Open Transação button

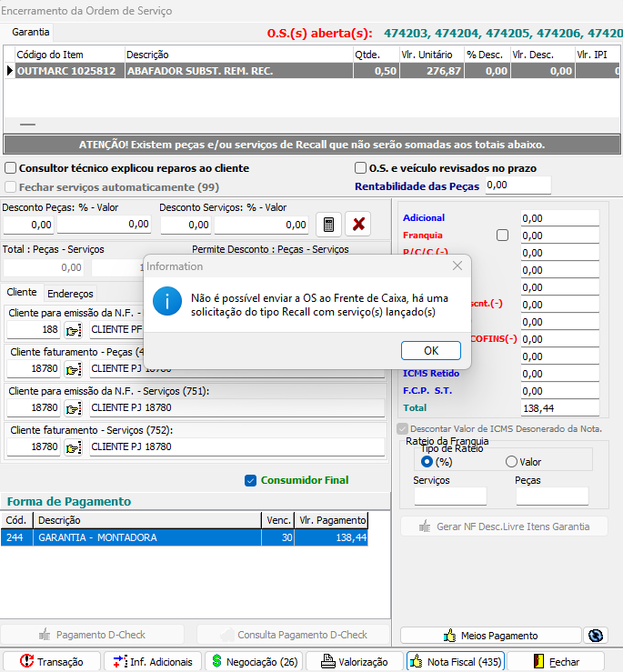52,661
